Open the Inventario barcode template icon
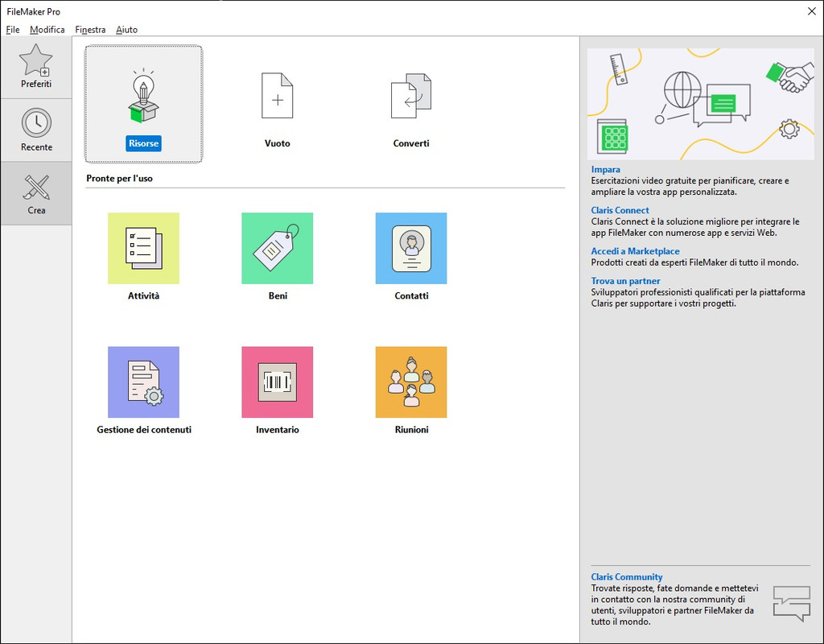824x644 pixels. point(278,382)
